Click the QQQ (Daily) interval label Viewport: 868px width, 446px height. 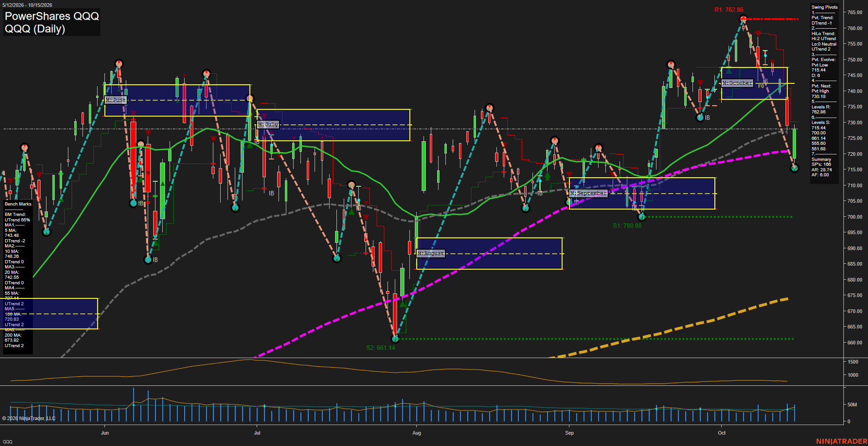click(35, 29)
